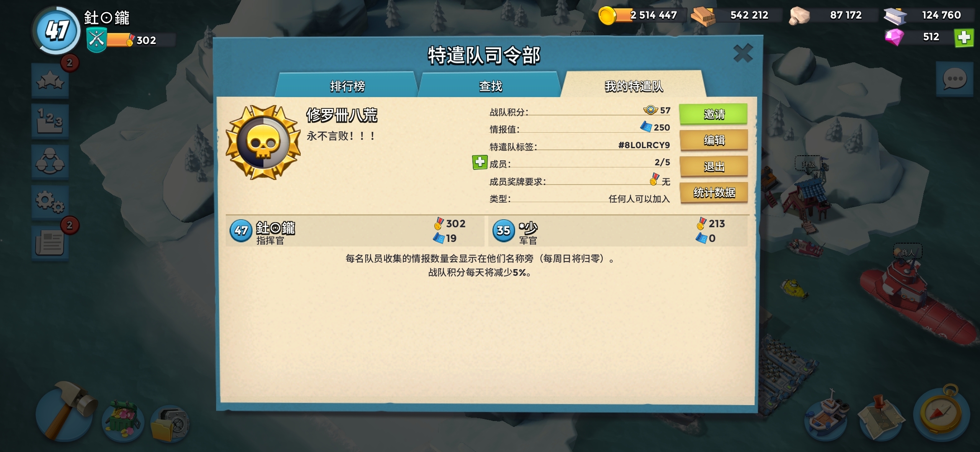Open the news newspaper icon
The width and height of the screenshot is (980, 452).
click(50, 243)
